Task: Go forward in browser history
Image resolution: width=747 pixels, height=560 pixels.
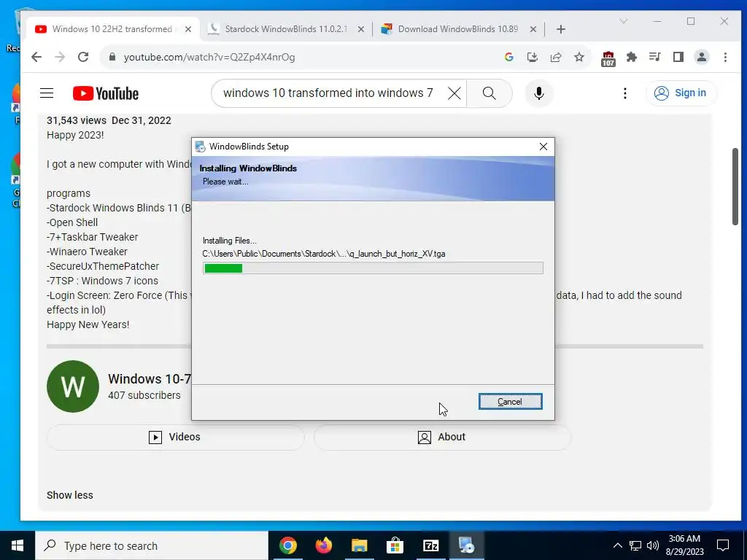Action: click(x=60, y=57)
